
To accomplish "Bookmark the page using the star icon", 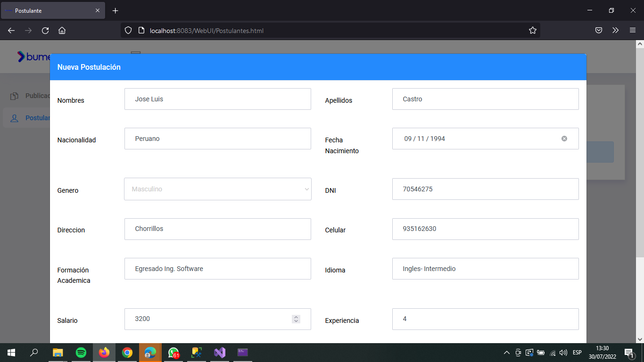I will pos(533,30).
